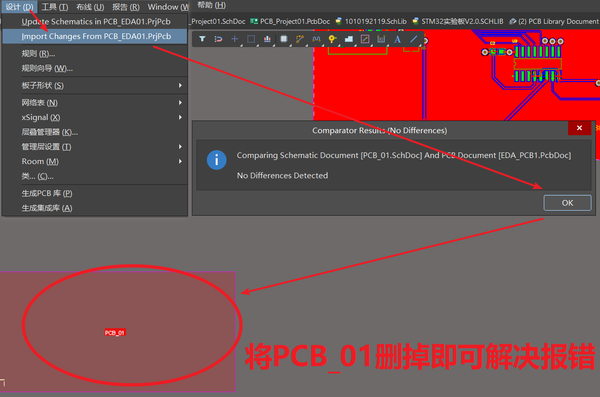Screen dimensions: 600x397
Task: Select the place string A tool
Action: [397, 39]
